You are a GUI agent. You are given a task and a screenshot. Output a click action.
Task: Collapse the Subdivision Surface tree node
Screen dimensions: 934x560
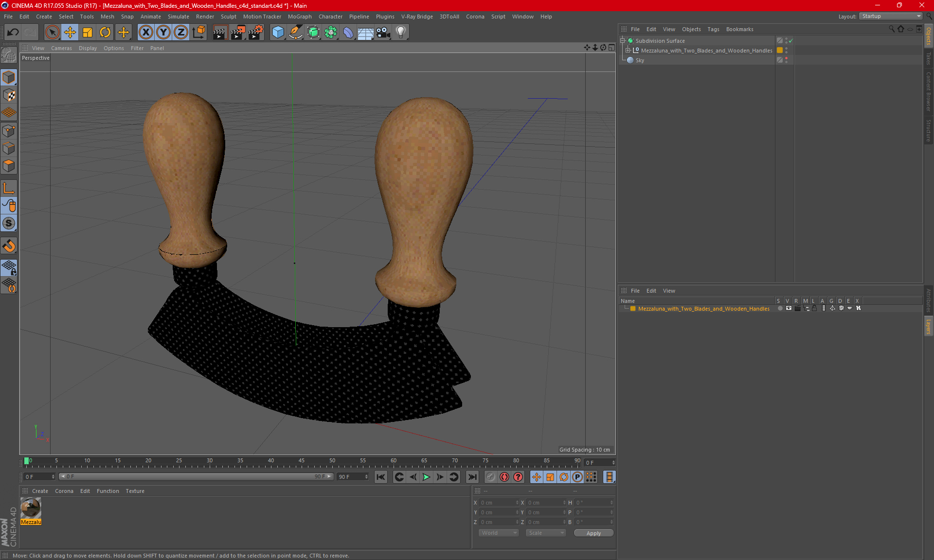pyautogui.click(x=622, y=41)
